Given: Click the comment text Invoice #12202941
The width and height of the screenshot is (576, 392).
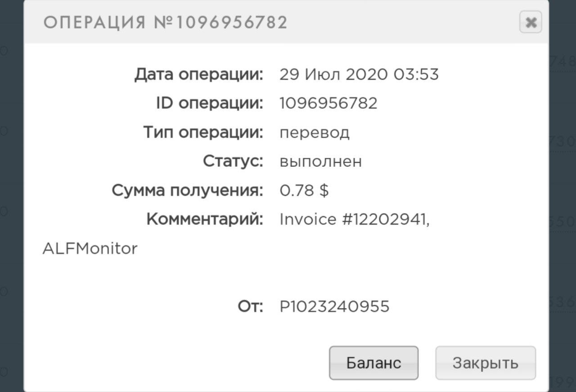Looking at the screenshot, I should click(355, 219).
